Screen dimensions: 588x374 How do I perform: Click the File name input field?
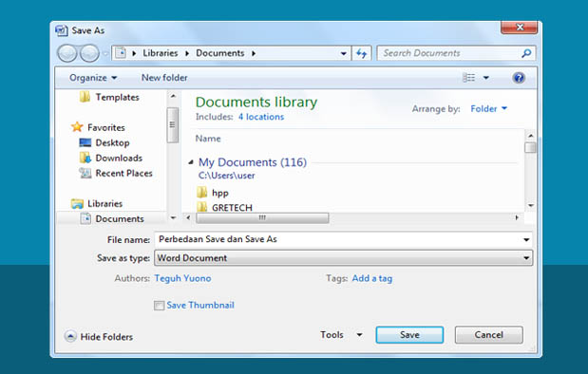click(338, 239)
